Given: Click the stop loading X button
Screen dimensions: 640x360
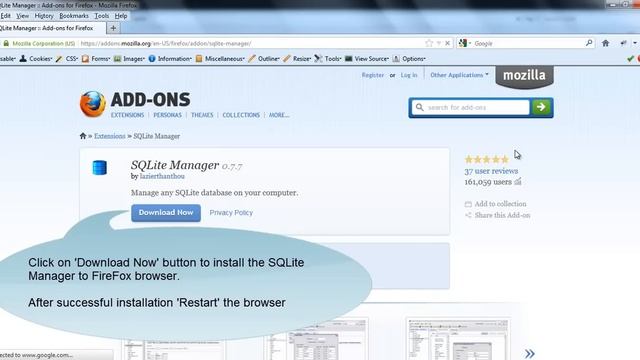Looking at the screenshot, I should [x=447, y=43].
